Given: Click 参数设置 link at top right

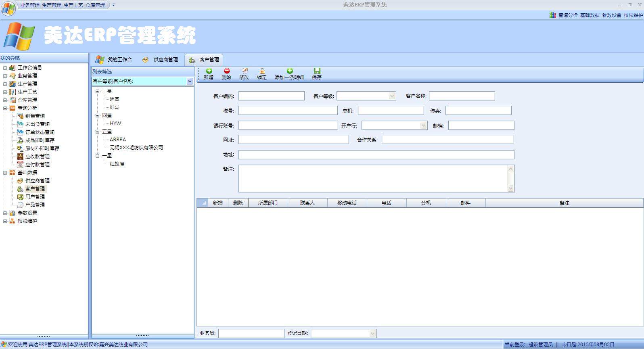Looking at the screenshot, I should coord(612,15).
